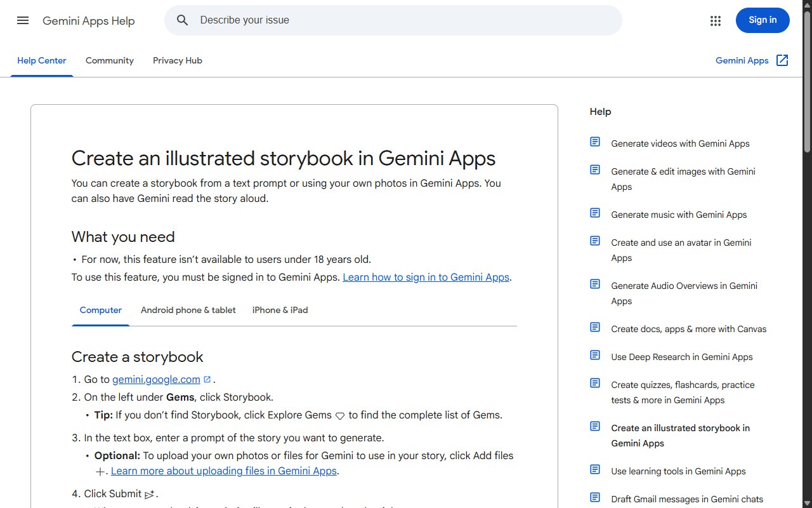The width and height of the screenshot is (812, 508).
Task: Select the Computer instructions tab
Action: (100, 311)
